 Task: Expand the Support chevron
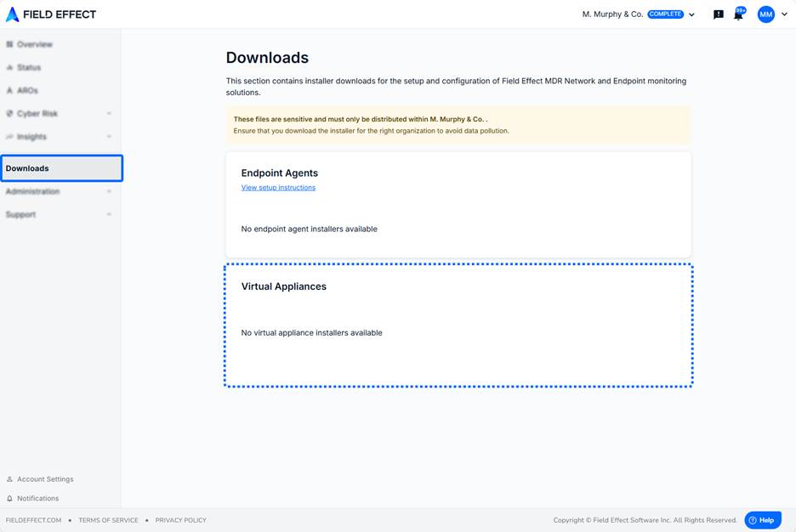tap(109, 214)
